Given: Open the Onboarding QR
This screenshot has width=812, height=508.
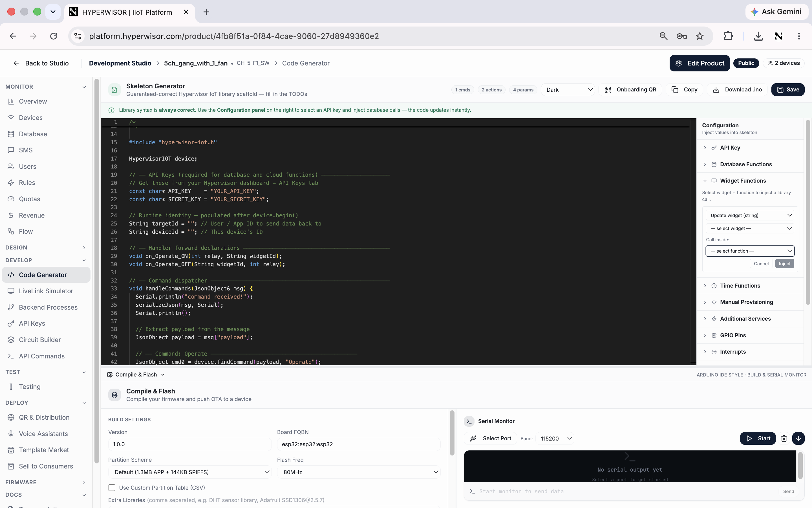Looking at the screenshot, I should click(x=630, y=90).
